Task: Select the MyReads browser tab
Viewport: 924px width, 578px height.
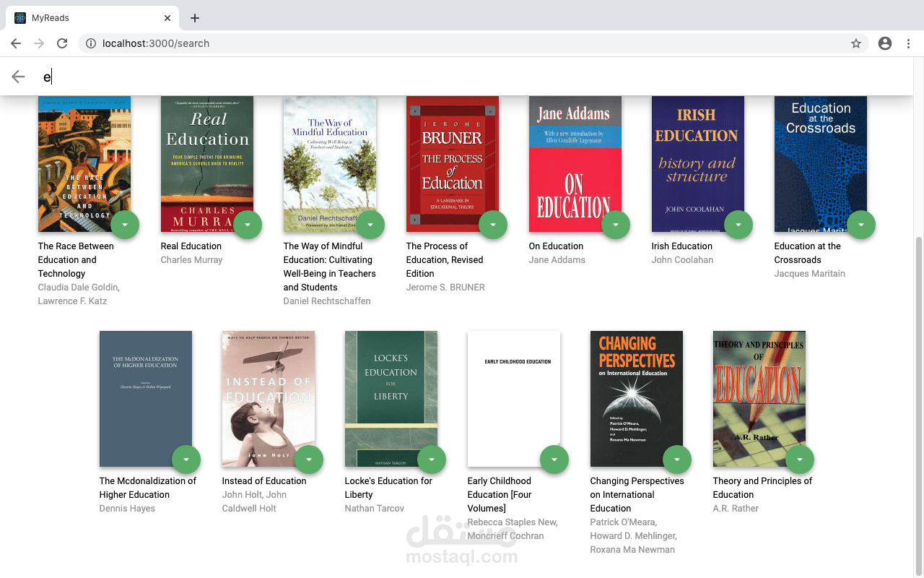Action: [92, 18]
